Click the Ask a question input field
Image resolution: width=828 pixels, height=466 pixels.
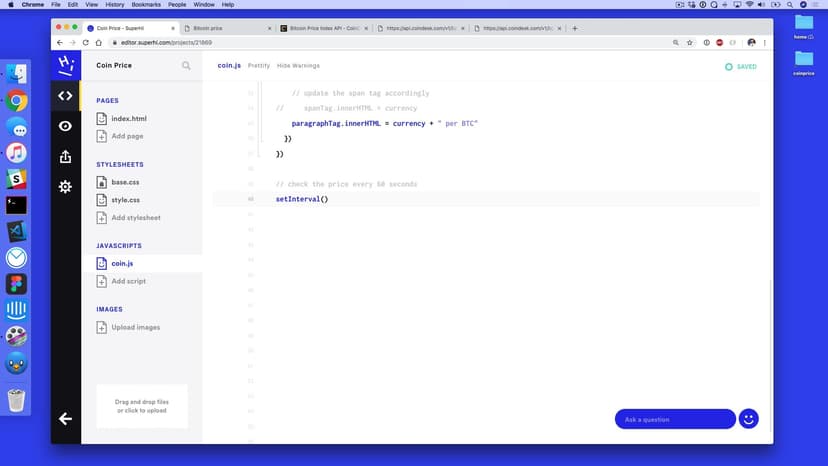(674, 419)
